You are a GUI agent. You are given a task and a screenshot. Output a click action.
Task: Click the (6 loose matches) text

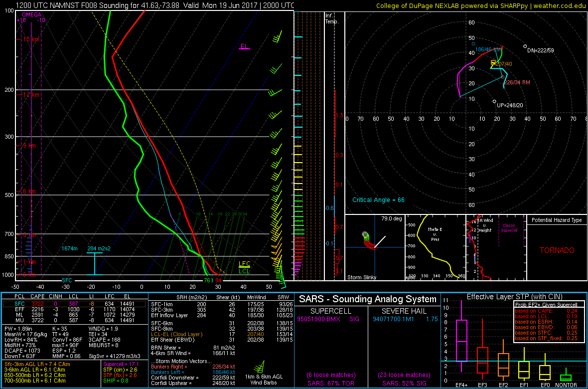pyautogui.click(x=331, y=375)
